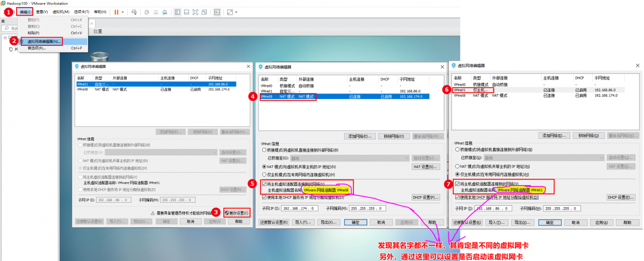Viewport: 644px width, 261px height.
Task: Open the 选项卡(T) menu
Action: click(x=82, y=12)
